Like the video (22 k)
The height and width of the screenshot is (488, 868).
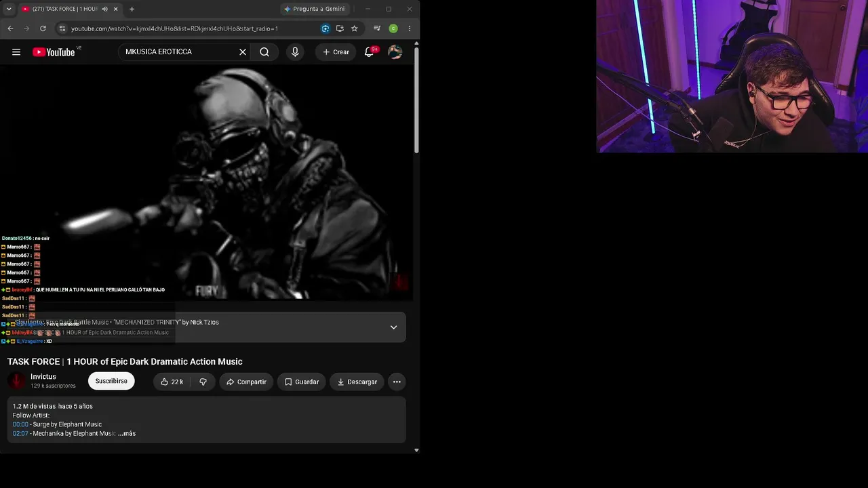171,382
